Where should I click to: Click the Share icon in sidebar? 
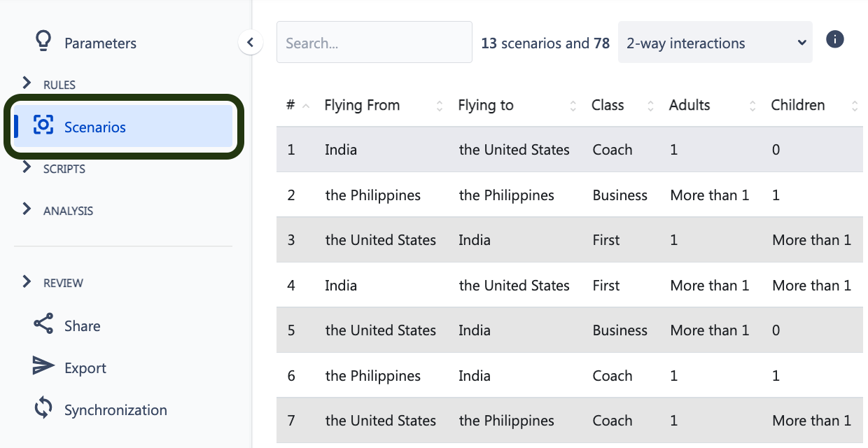[x=43, y=325]
